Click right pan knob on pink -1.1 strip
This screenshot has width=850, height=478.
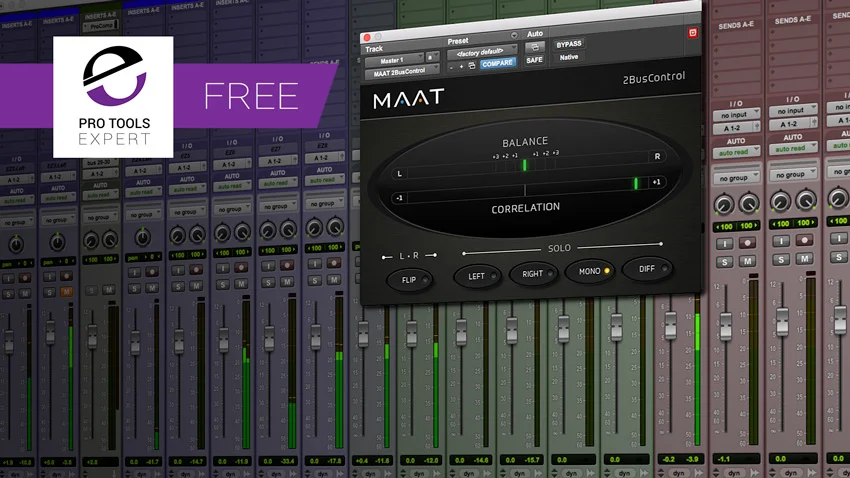749,203
